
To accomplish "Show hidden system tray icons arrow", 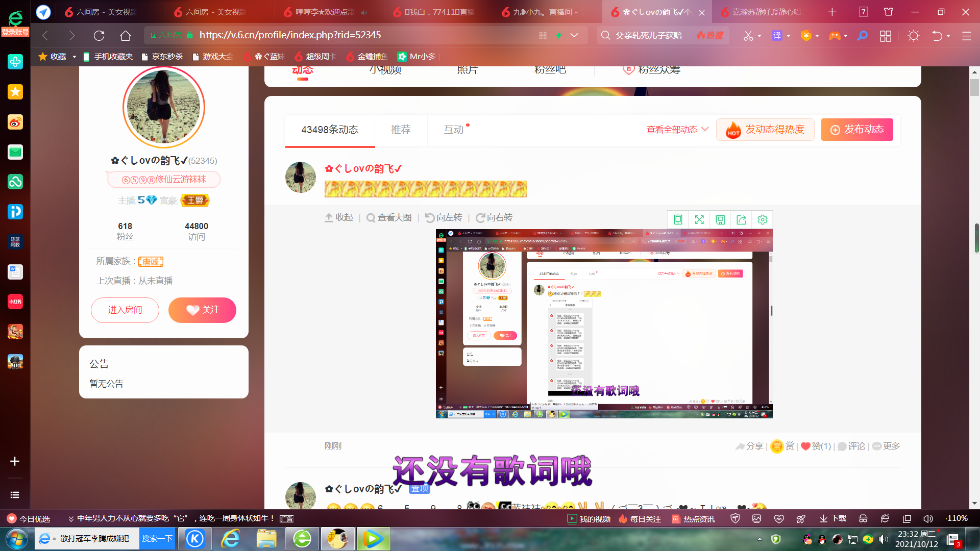I will click(759, 539).
